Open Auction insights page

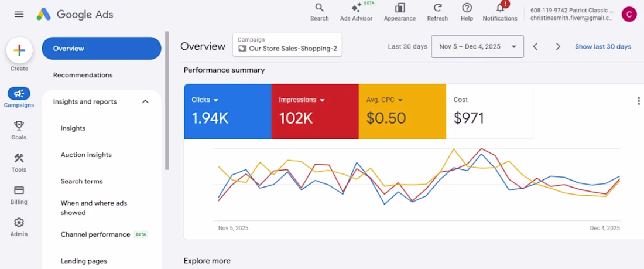point(86,155)
